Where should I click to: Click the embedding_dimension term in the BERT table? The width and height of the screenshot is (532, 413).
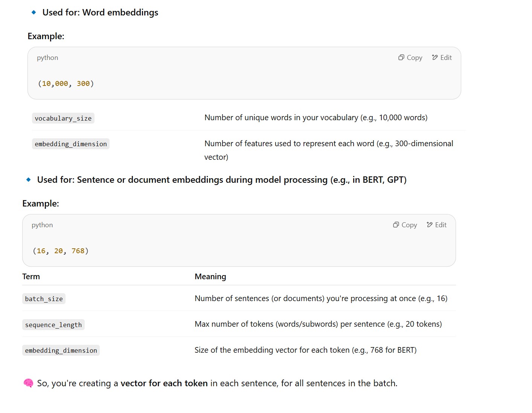coord(61,350)
